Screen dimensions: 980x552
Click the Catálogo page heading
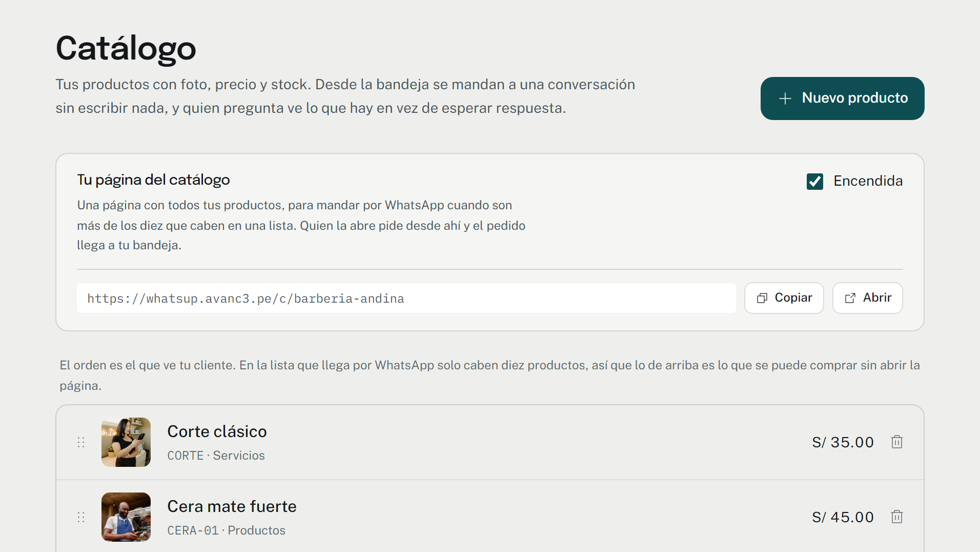pyautogui.click(x=126, y=49)
